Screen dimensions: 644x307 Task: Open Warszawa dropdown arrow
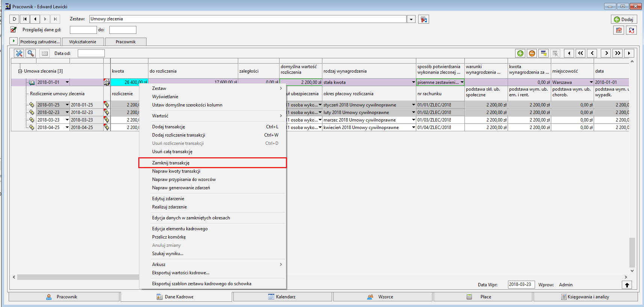point(591,82)
